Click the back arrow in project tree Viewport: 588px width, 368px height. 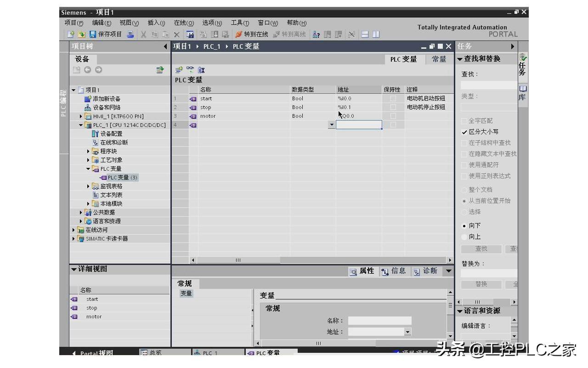click(87, 70)
